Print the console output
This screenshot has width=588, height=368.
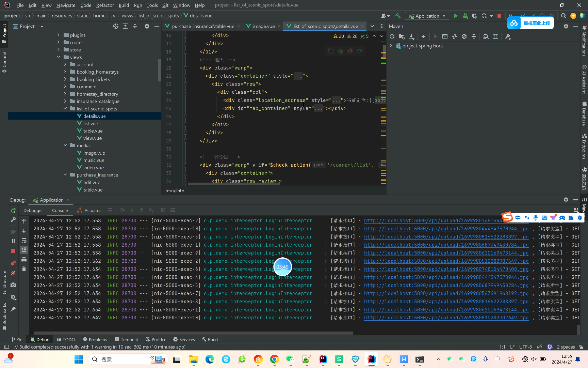tap(24, 260)
